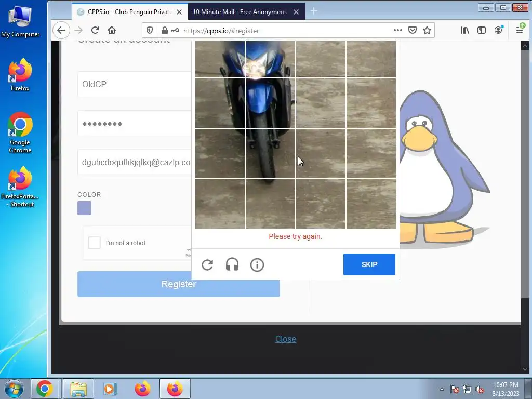532x399 pixels.
Task: Get a new captcha challenge
Action: (207, 264)
